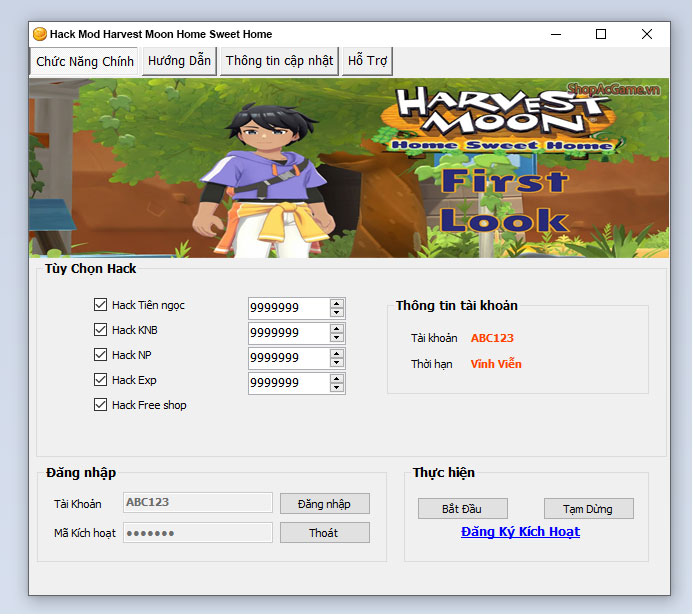This screenshot has height=616, width=693.
Task: Switch to the Hướng Dẫn tab
Action: pos(179,61)
